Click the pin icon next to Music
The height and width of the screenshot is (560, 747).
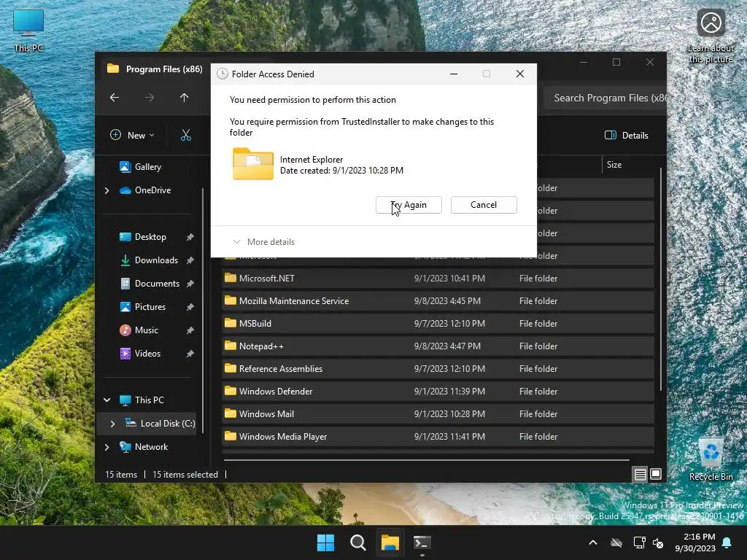pos(190,330)
